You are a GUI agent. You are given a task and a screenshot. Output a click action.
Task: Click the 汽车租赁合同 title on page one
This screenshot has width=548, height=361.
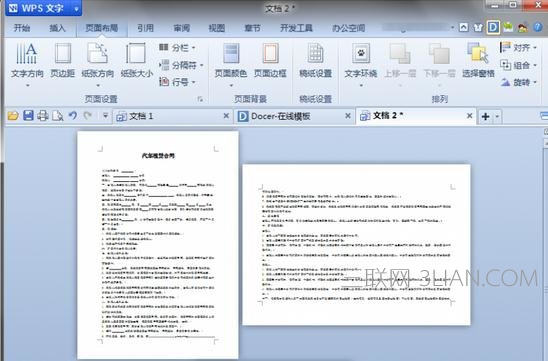click(158, 156)
